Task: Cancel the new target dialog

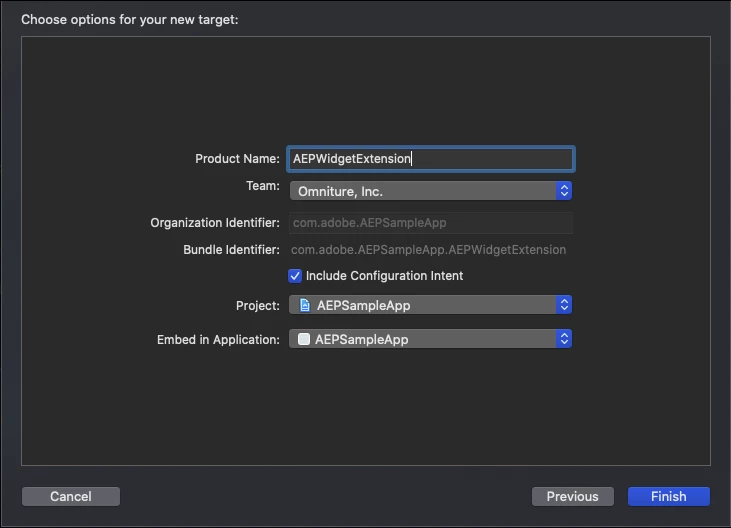Action: [71, 496]
